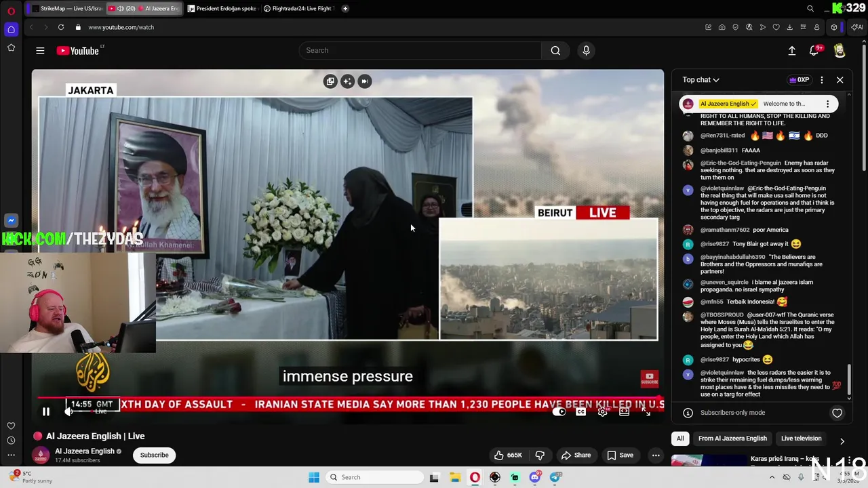Viewport: 868px width, 488px height.
Task: Open Discord from the taskbar
Action: pos(536,477)
